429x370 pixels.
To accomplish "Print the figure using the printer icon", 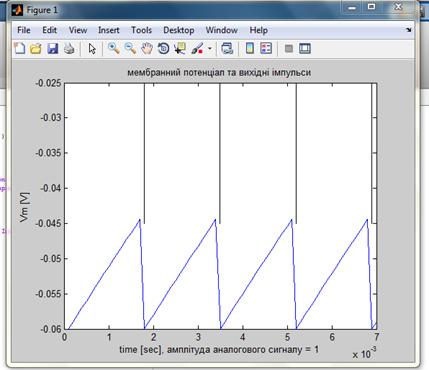I will point(69,49).
